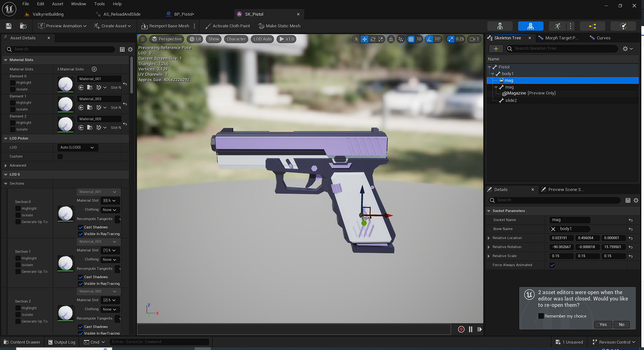Screen dimensions: 644x350
Task: Click Reimport Base Mesh
Action: (165, 26)
